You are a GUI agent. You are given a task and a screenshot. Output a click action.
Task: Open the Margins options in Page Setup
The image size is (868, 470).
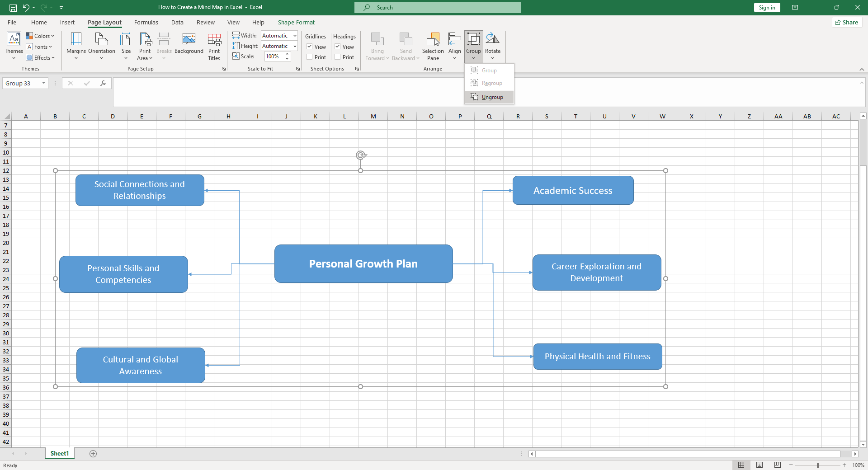coord(75,47)
